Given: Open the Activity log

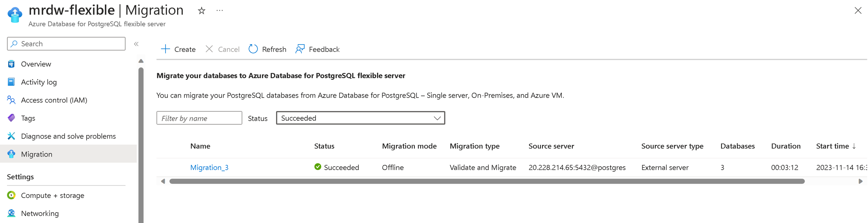Looking at the screenshot, I should pyautogui.click(x=39, y=82).
